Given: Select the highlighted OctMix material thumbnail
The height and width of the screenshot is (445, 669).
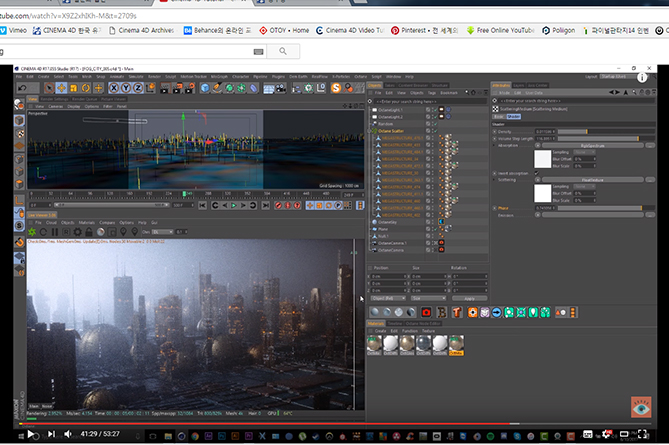Looking at the screenshot, I should [456, 345].
